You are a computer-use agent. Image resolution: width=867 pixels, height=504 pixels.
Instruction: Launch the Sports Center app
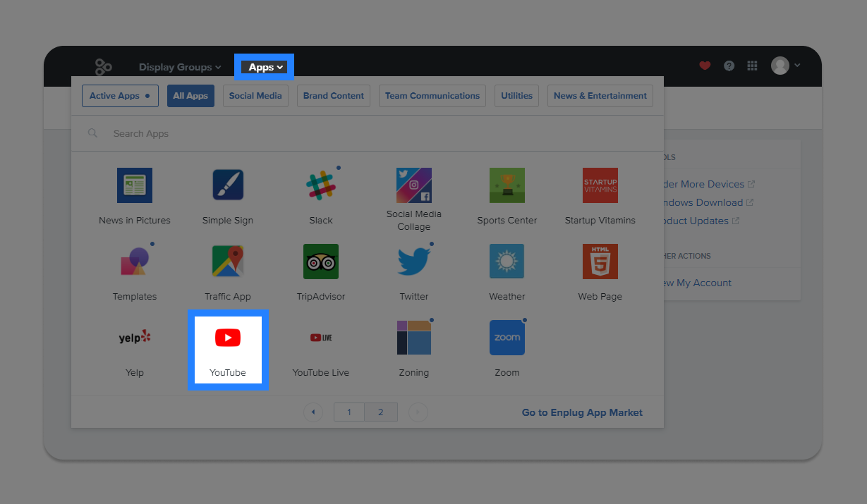click(507, 185)
